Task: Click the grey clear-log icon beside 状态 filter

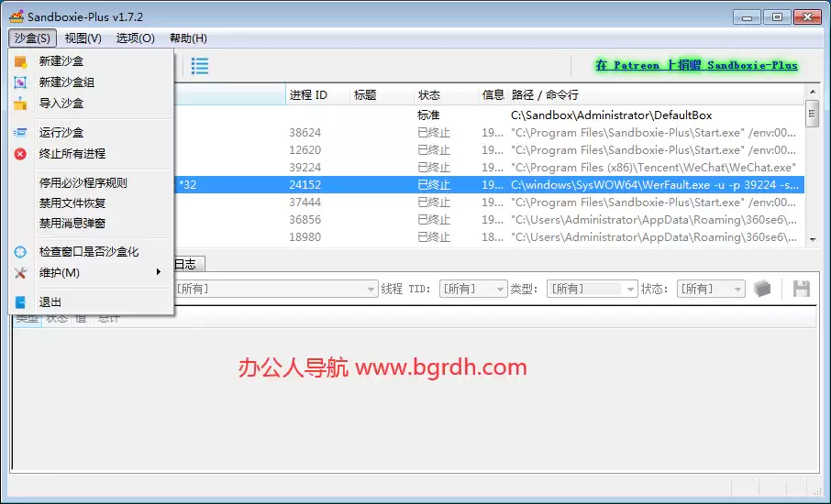Action: (762, 289)
